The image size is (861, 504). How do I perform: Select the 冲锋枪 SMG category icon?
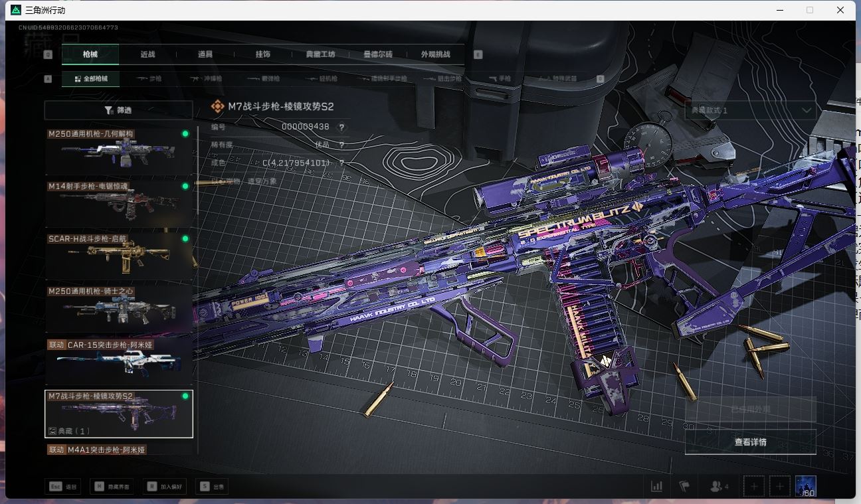206,78
